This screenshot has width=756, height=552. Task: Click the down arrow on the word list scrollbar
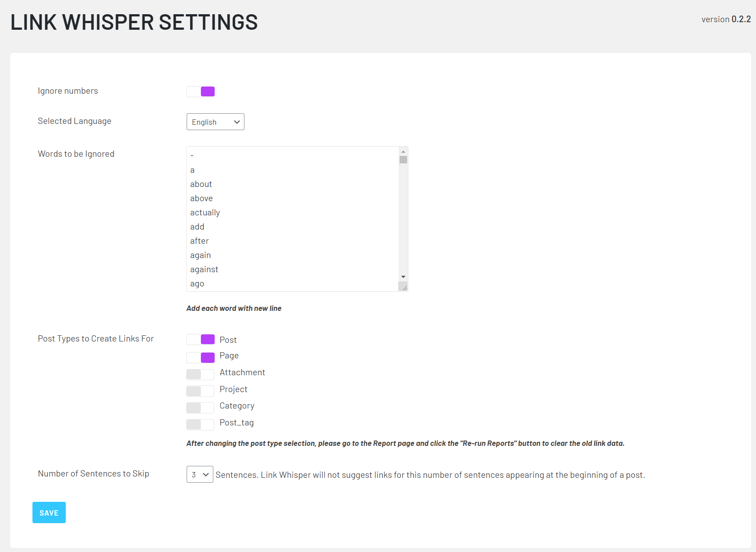point(403,276)
